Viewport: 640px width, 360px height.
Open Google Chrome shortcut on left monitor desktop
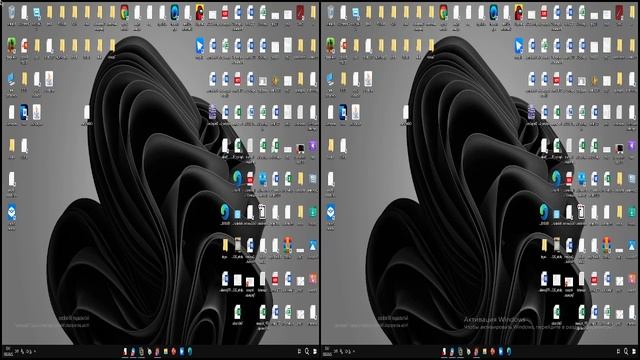point(124,12)
